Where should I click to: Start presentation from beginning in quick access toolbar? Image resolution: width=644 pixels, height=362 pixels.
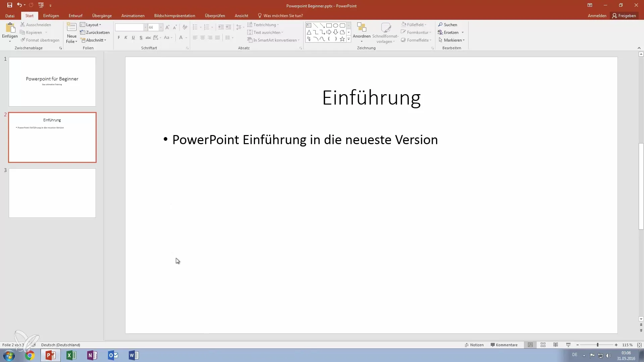click(41, 5)
